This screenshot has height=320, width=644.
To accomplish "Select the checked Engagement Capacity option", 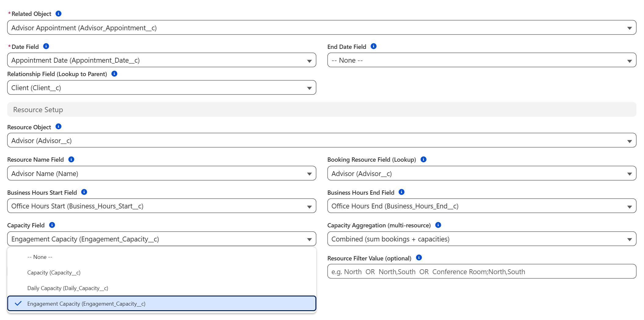I will pyautogui.click(x=162, y=303).
